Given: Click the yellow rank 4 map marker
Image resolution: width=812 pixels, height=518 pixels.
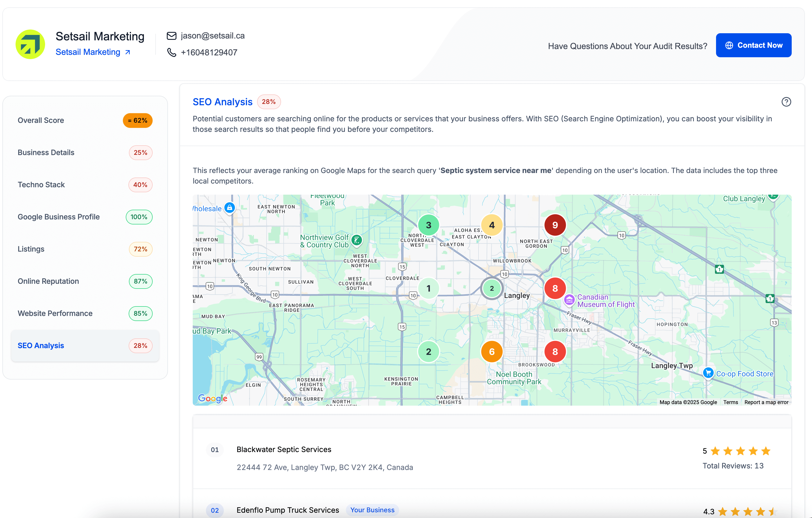Looking at the screenshot, I should tap(492, 225).
